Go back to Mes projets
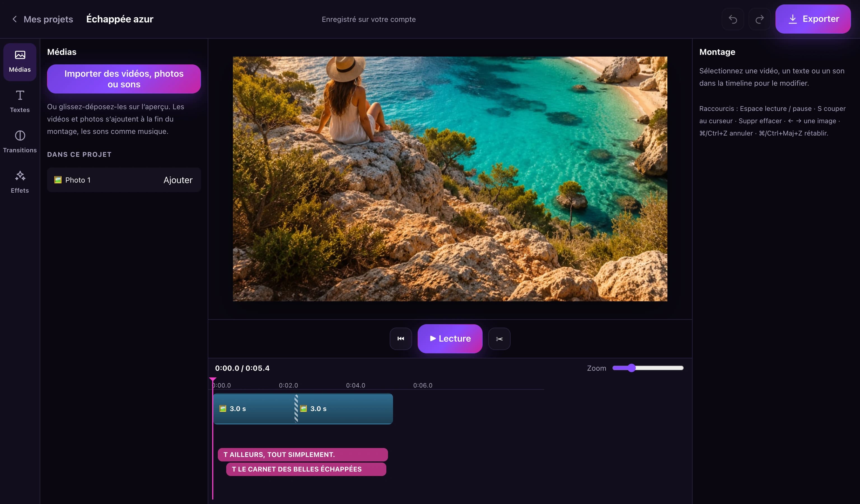860x504 pixels. click(x=42, y=19)
